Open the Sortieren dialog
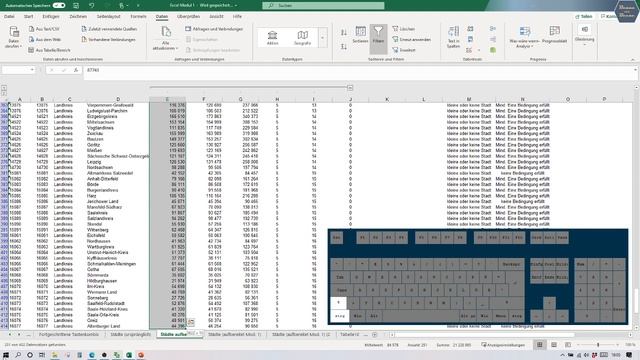Viewport: 640px width, 360px height. click(x=360, y=35)
